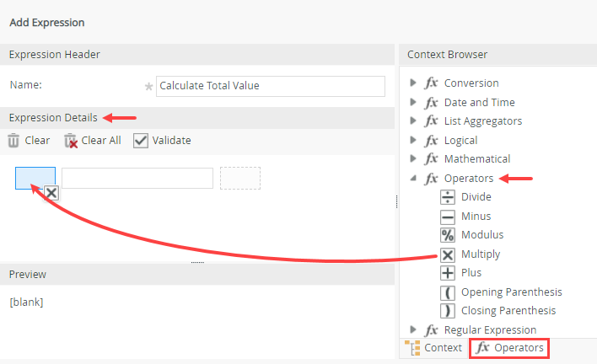
Task: Expand the Mathematical functions node
Action: coord(412,159)
